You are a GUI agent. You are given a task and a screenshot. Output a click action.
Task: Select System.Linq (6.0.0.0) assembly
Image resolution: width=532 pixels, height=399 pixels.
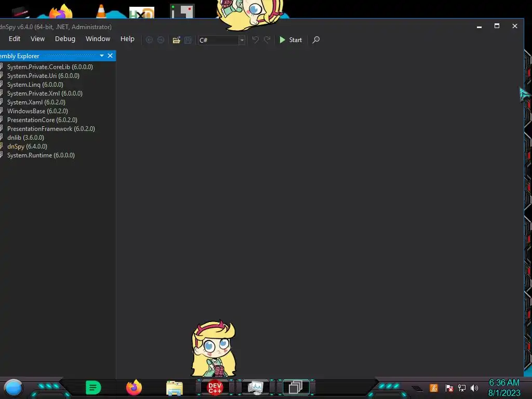click(35, 85)
